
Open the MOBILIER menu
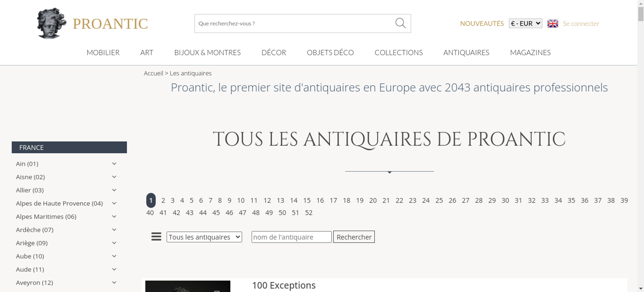103,52
